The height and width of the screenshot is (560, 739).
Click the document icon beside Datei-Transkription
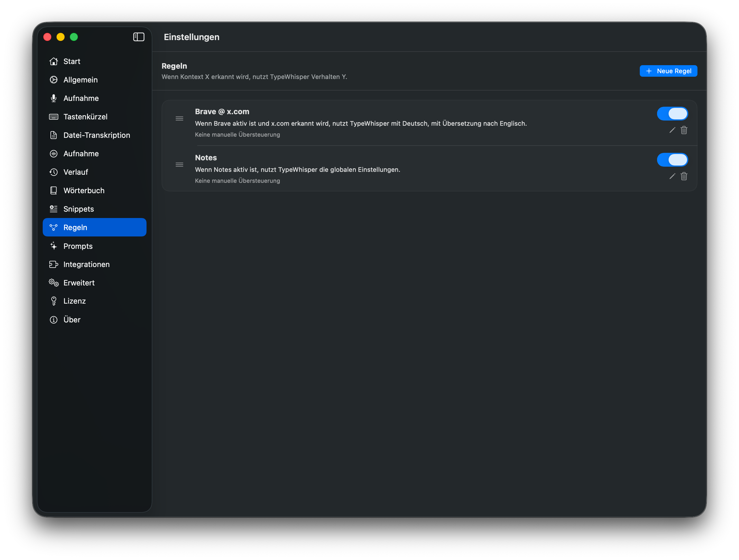tap(53, 135)
